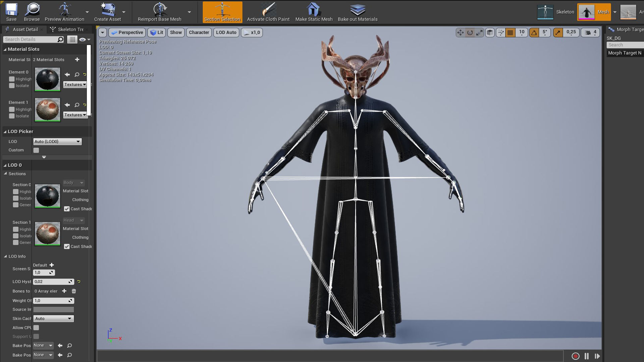
Task: Click the record button in timeline
Action: click(575, 356)
